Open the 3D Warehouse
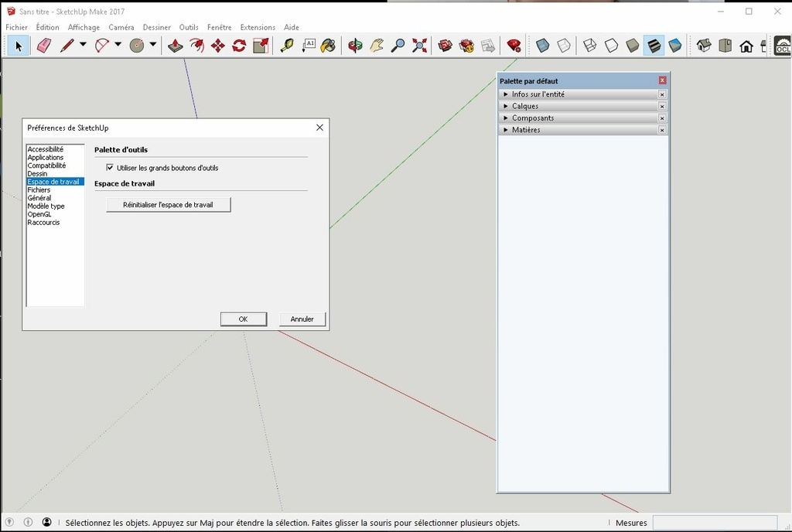Viewport: 792px width, 532px height. (445, 46)
